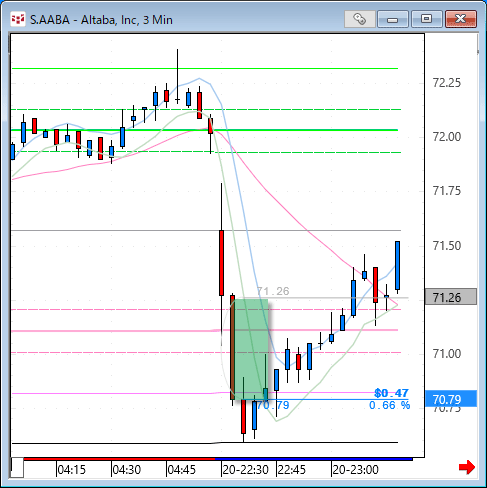Click the 22:45 time axis label
This screenshot has width=487, height=488.
(291, 470)
